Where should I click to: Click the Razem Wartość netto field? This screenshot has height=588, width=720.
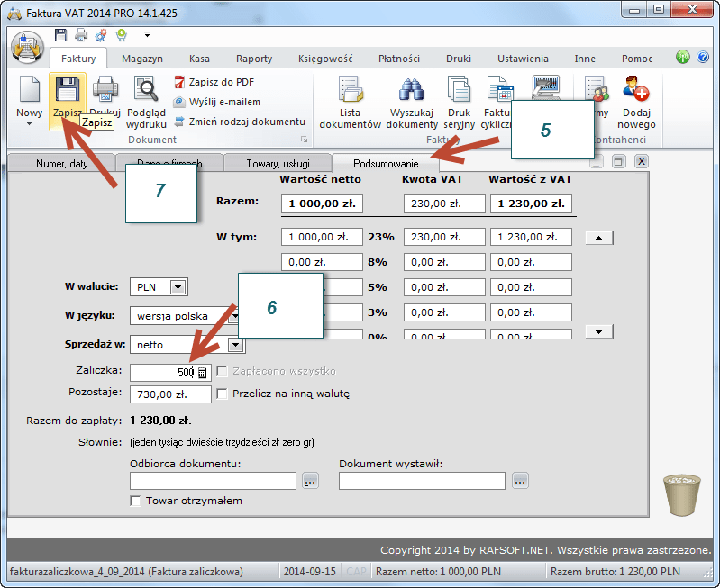pos(322,204)
